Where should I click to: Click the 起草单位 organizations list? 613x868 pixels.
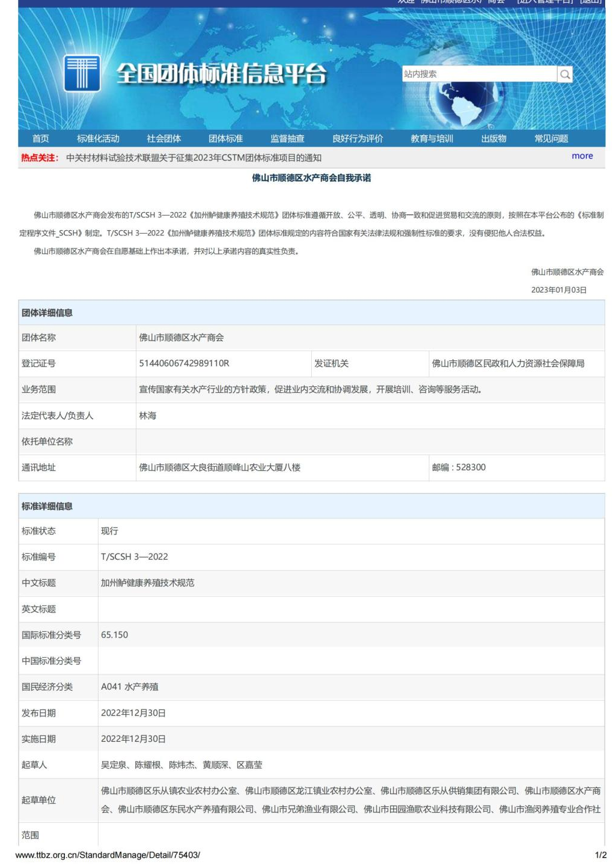tap(351, 800)
